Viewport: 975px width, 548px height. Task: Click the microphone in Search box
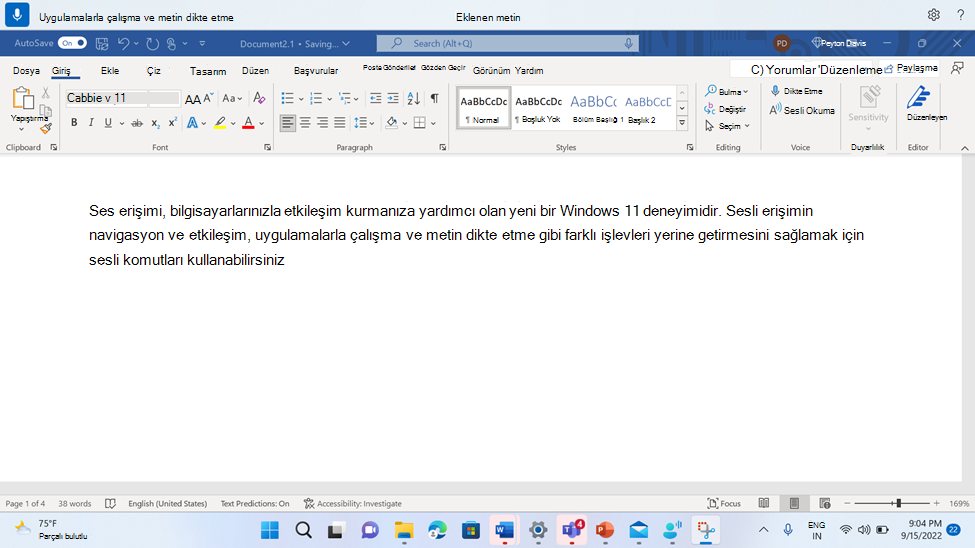point(628,44)
